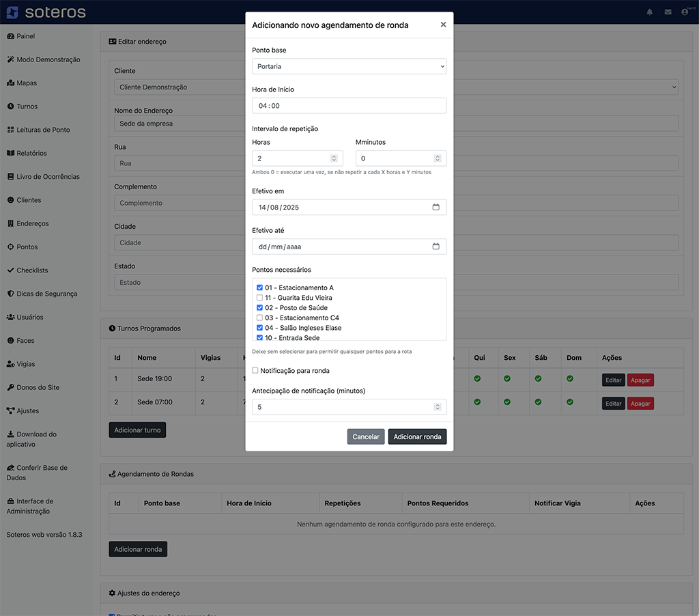Click the Soteros logo icon

point(12,12)
